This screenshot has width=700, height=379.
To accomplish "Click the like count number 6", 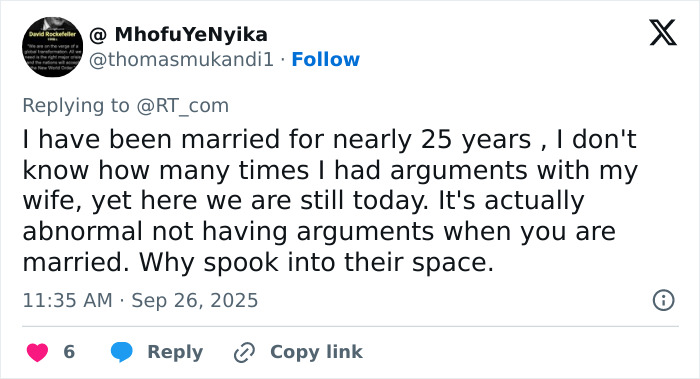I will (69, 352).
